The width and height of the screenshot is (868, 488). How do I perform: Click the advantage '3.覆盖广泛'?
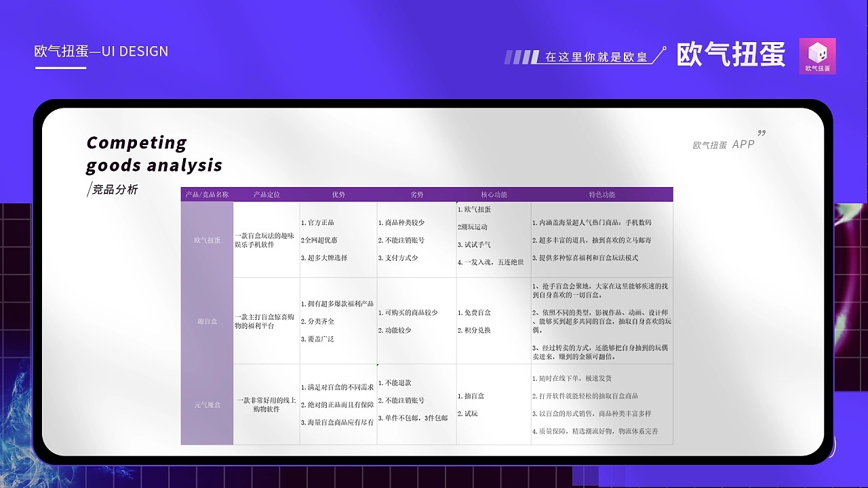[x=317, y=339]
